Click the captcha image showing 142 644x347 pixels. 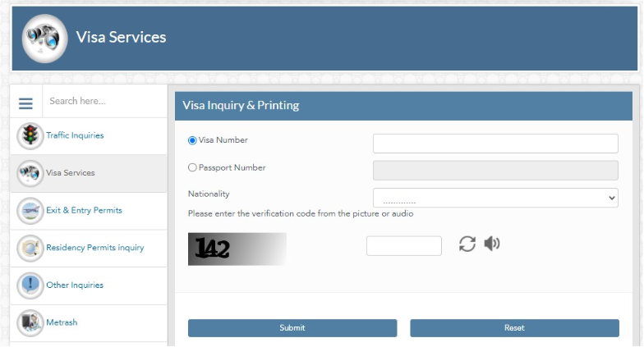click(x=237, y=249)
